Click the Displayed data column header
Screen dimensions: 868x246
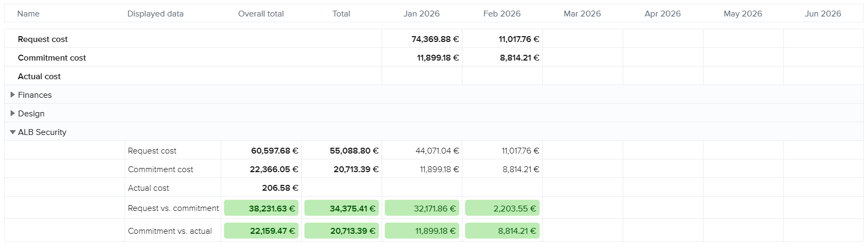155,14
